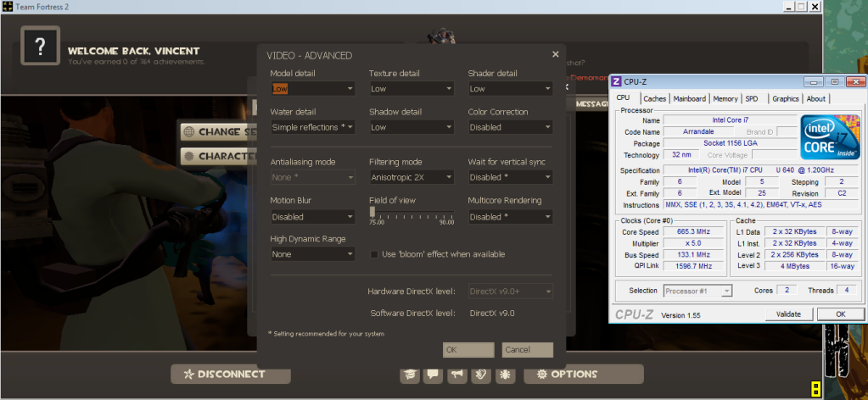Click the OK button in CPU-Z
Screen dimensions: 868x400
pyautogui.click(x=840, y=314)
